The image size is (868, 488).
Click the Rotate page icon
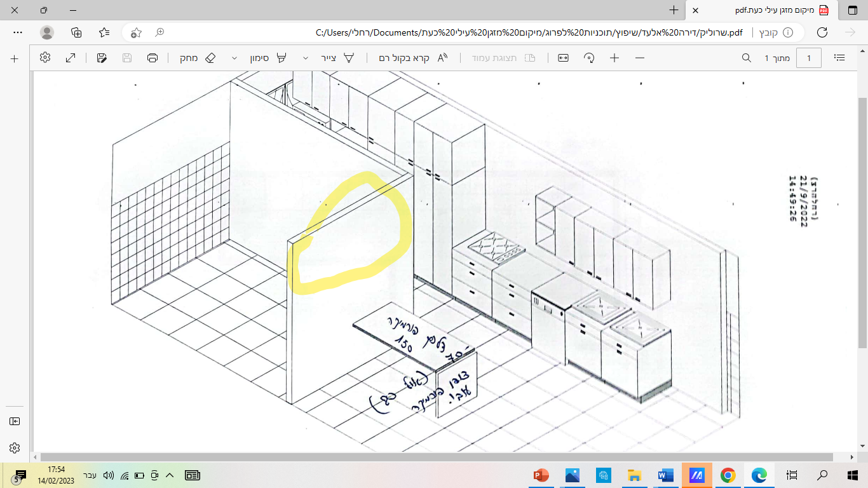(x=589, y=58)
